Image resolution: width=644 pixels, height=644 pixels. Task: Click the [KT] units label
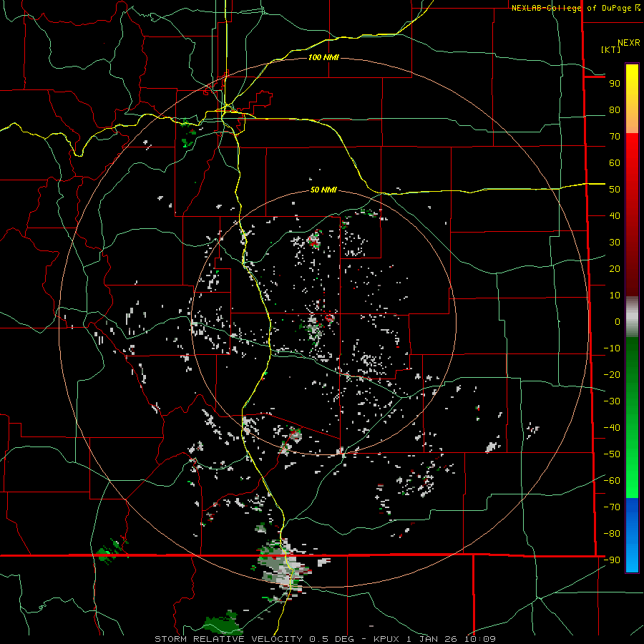[x=610, y=49]
